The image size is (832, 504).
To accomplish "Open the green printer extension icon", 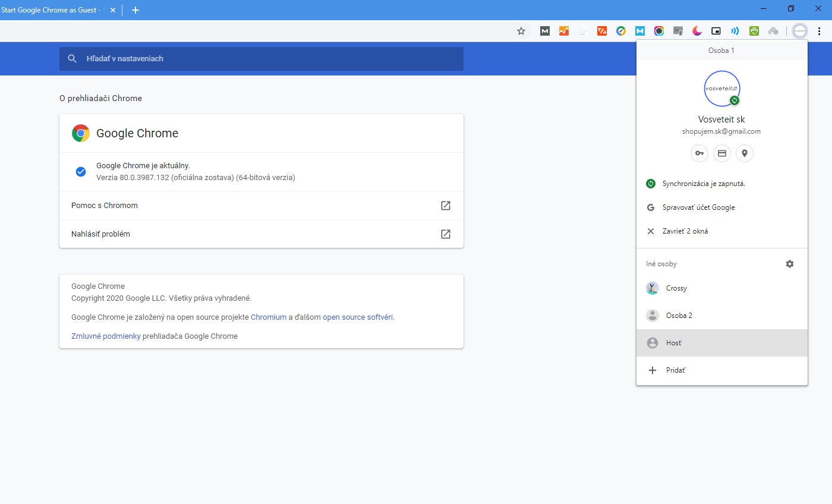I will pyautogui.click(x=754, y=31).
